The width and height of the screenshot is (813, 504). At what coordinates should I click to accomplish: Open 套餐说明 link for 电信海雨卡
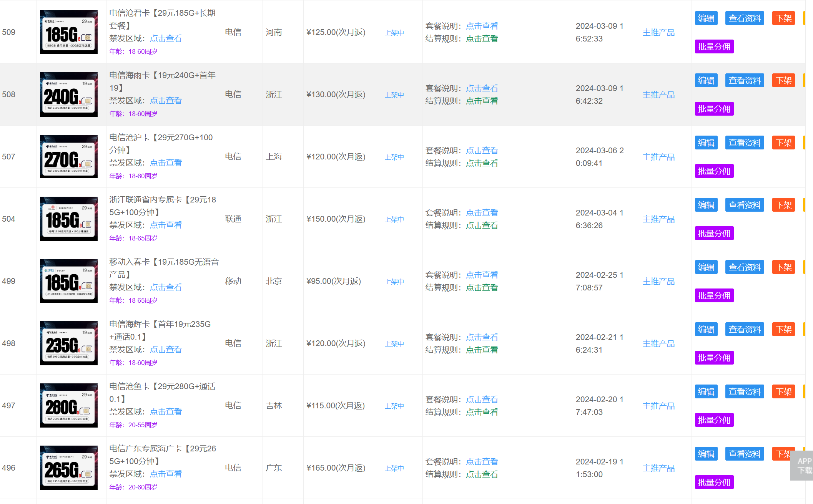click(482, 88)
